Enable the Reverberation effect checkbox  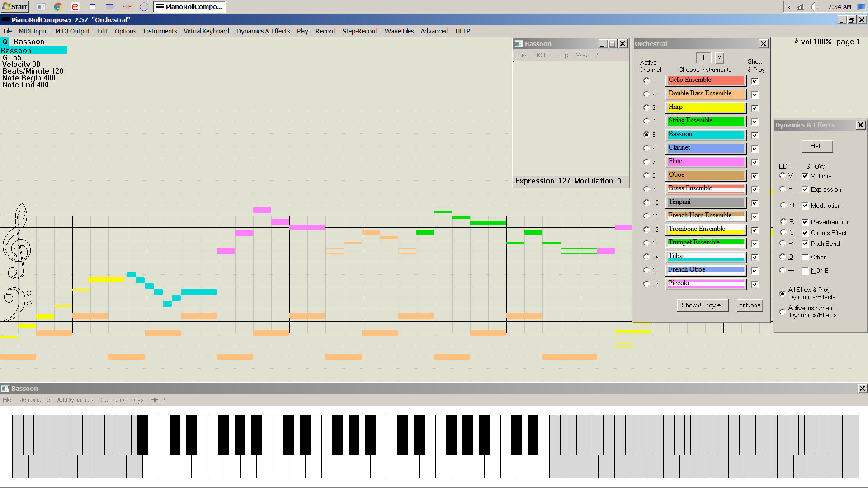pos(804,222)
